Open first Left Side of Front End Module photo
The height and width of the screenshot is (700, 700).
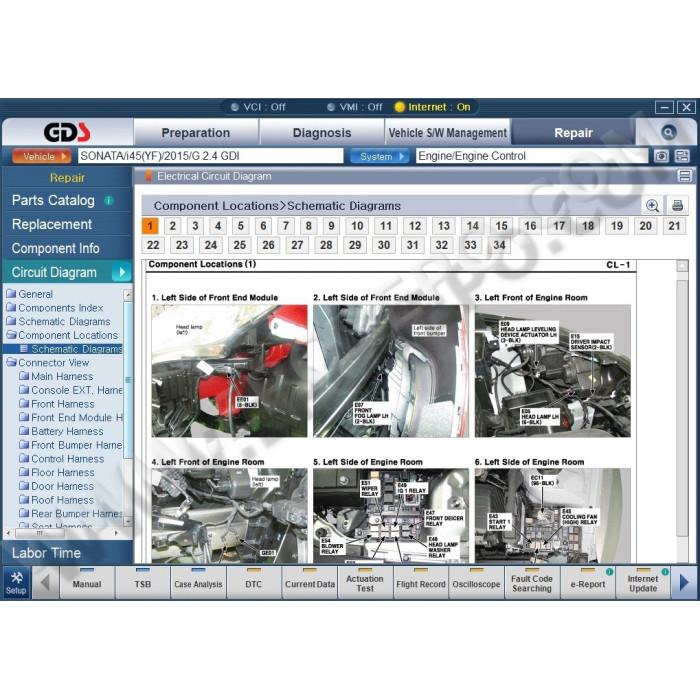click(229, 371)
